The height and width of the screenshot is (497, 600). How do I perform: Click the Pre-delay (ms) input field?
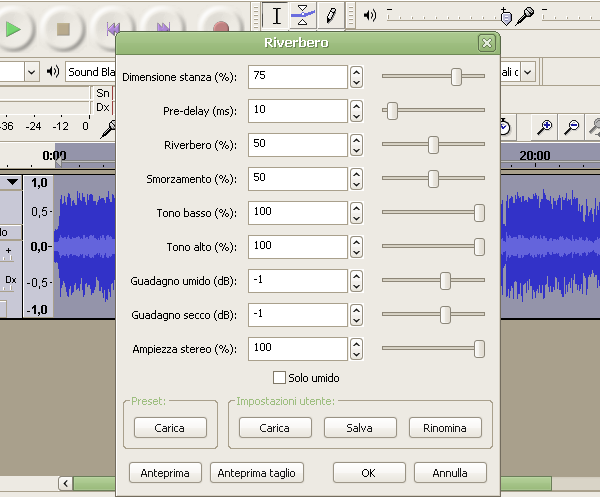click(x=298, y=111)
